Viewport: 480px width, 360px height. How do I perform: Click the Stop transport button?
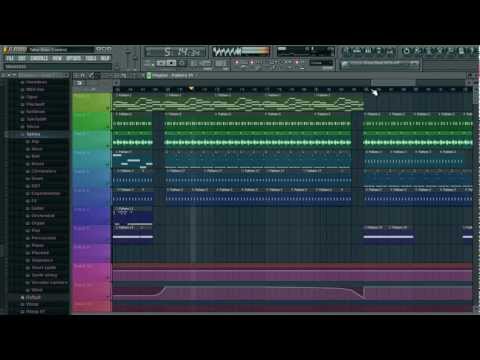171,63
